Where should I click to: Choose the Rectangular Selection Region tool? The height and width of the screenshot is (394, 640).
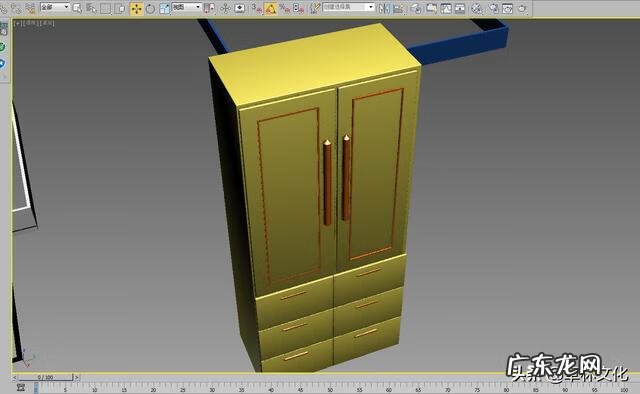[x=105, y=9]
